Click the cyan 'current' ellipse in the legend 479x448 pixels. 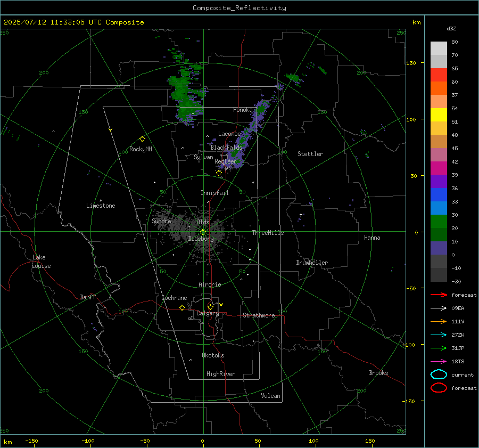pyautogui.click(x=439, y=374)
